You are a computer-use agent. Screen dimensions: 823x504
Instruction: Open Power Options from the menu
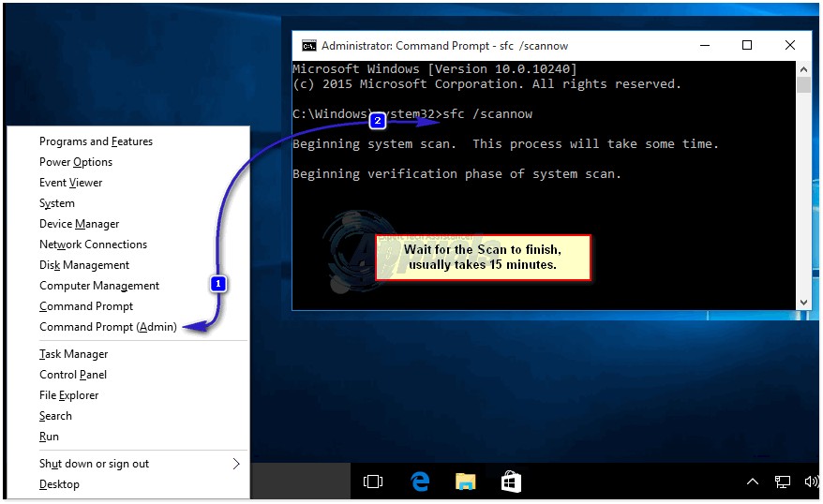click(76, 162)
